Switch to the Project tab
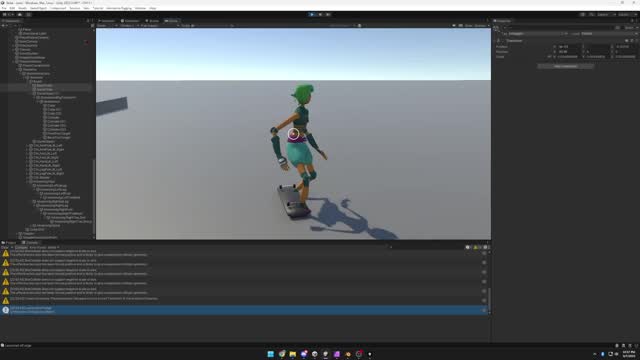Image resolution: width=640 pixels, height=360 pixels. (x=9, y=242)
